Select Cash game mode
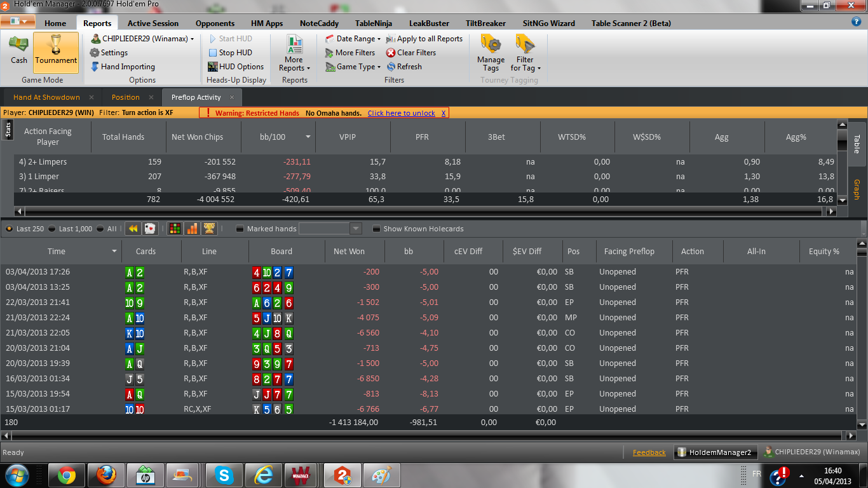The image size is (868, 488). (19, 51)
